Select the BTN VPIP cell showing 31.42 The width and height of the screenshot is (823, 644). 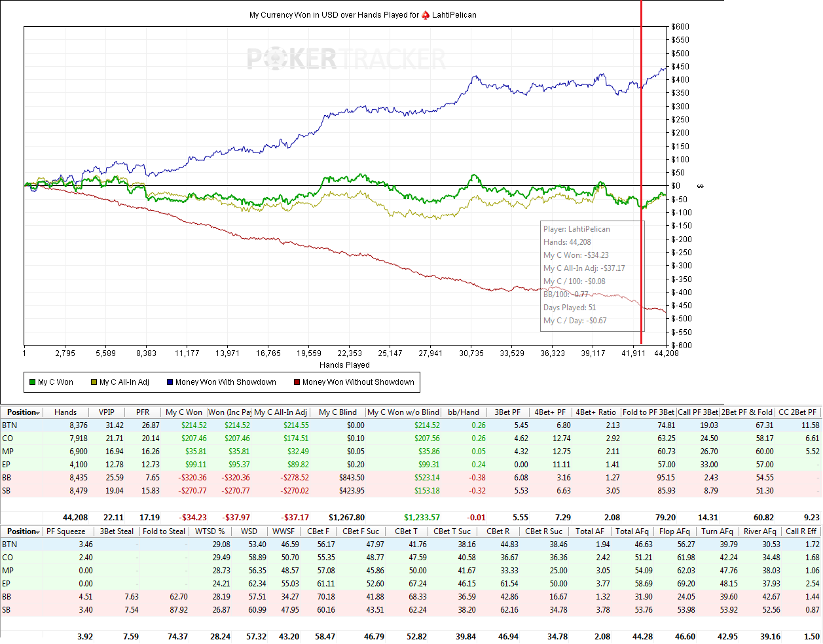pos(115,425)
